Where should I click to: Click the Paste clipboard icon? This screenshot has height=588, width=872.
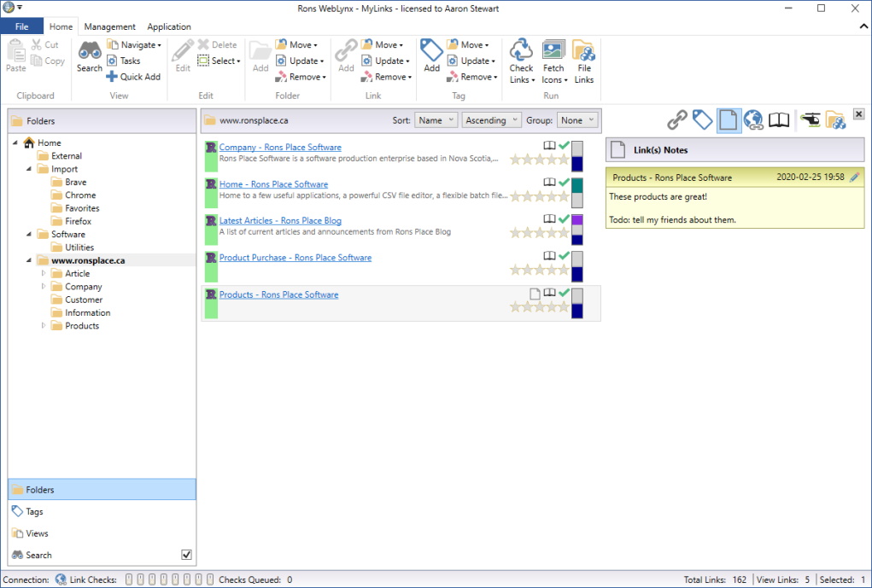point(16,51)
